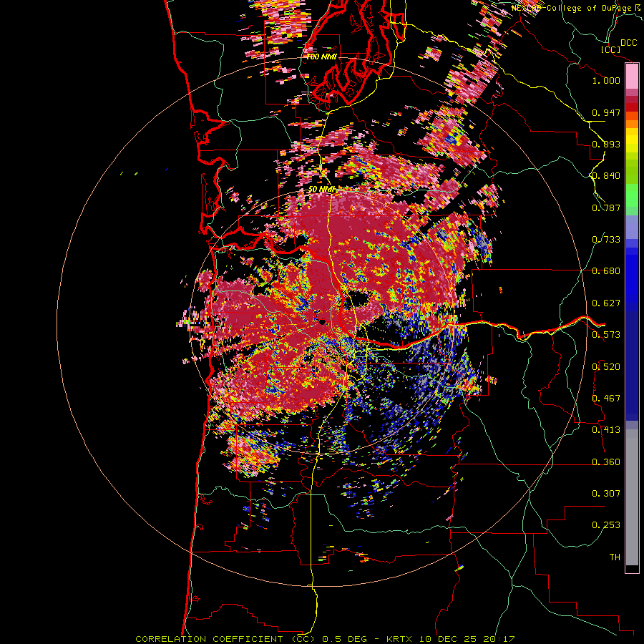Select the 0.627 scale value
Viewport: 644px width, 644px height.
pos(606,303)
